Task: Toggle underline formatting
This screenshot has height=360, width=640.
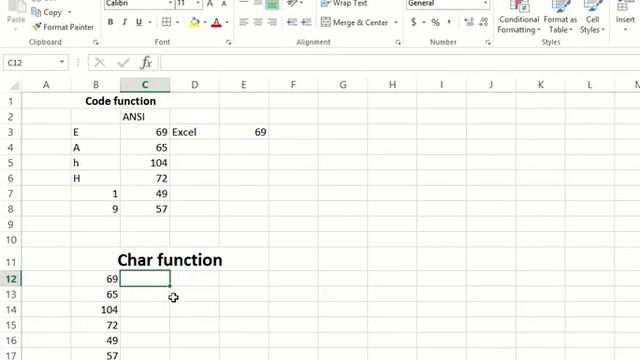Action: click(139, 22)
